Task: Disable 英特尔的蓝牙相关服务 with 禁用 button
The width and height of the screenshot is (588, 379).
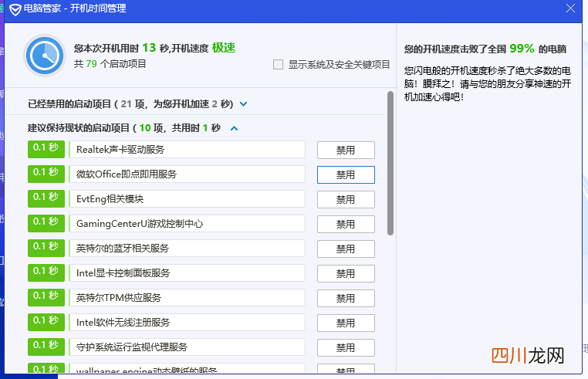Action: tap(346, 249)
